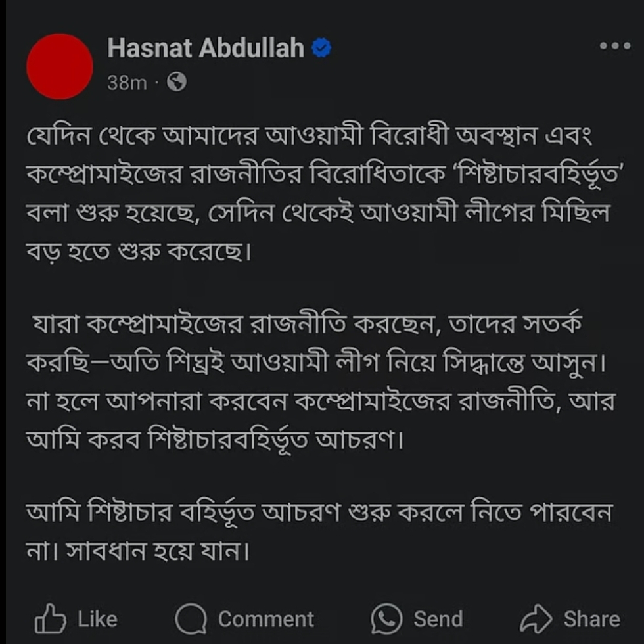Viewport: 644px width, 644px height.
Task: Click the Share arrow icon
Action: tap(536, 618)
